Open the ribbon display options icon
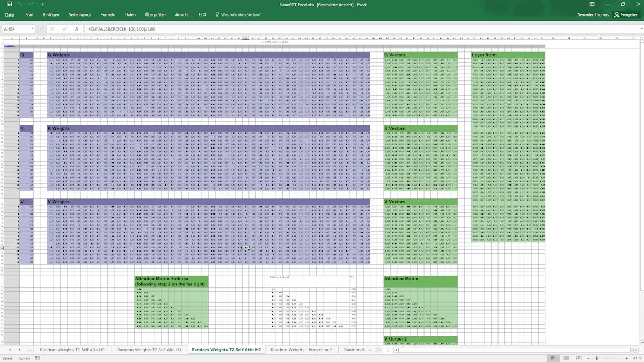644x362 pixels. tap(591, 4)
